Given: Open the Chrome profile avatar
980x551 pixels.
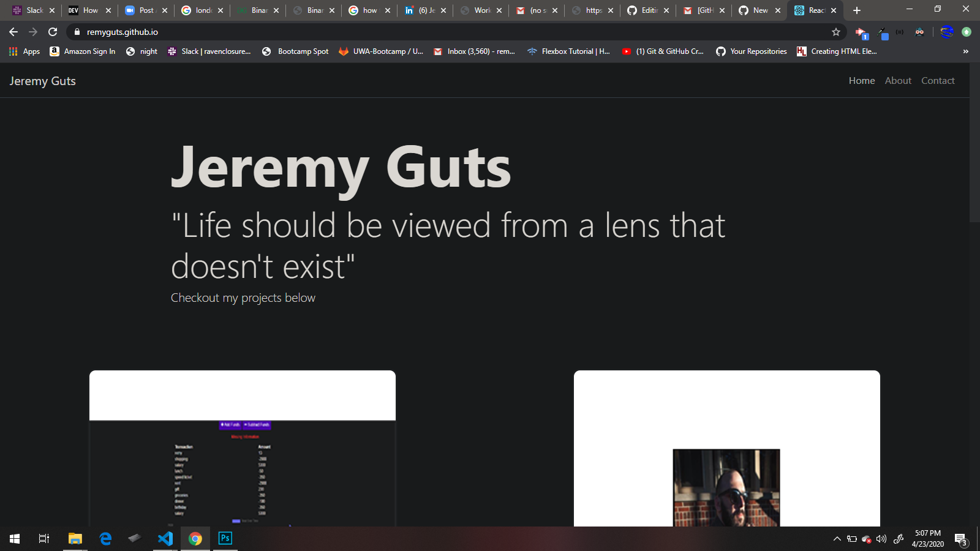Looking at the screenshot, I should [x=947, y=32].
